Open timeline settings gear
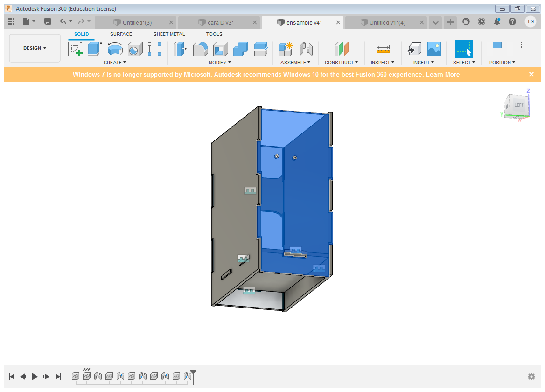Image resolution: width=545 pixels, height=392 pixels. 531,376
